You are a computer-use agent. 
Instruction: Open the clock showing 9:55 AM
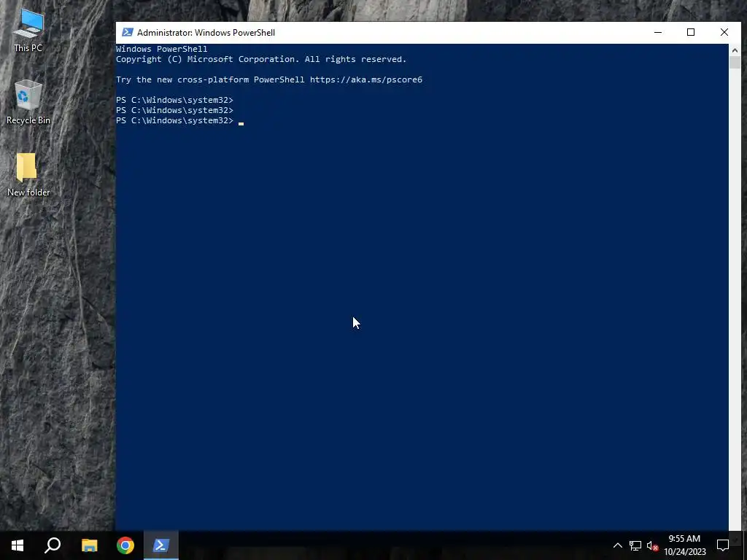(684, 545)
